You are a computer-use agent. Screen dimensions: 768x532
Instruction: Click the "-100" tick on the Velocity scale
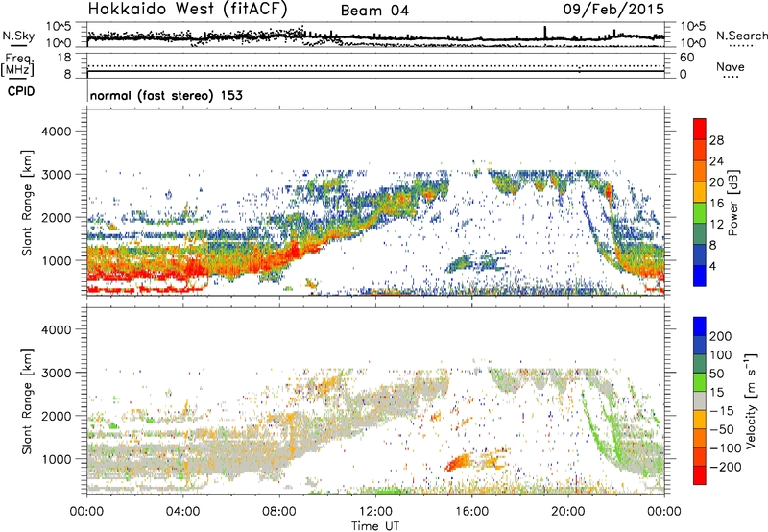(725, 447)
